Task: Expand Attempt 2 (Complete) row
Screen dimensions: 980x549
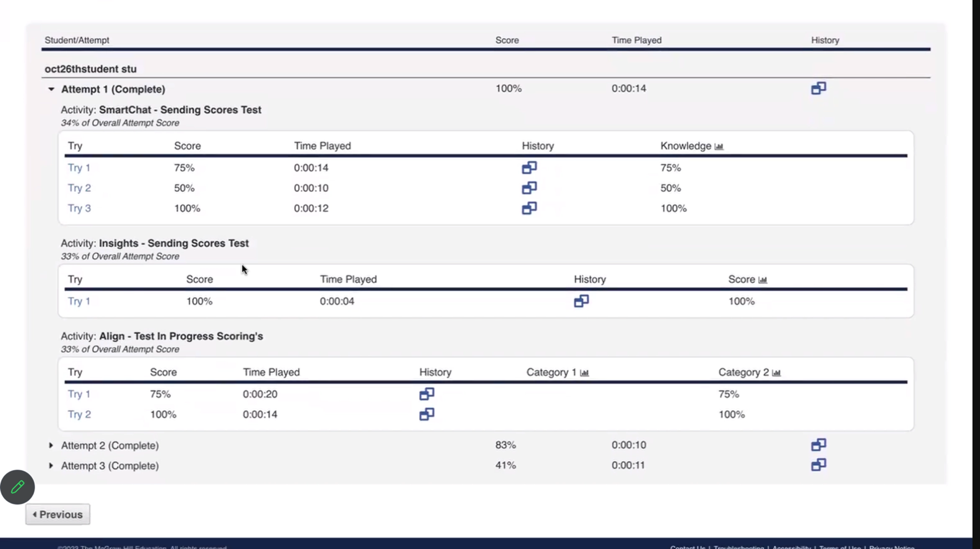Action: click(x=51, y=445)
